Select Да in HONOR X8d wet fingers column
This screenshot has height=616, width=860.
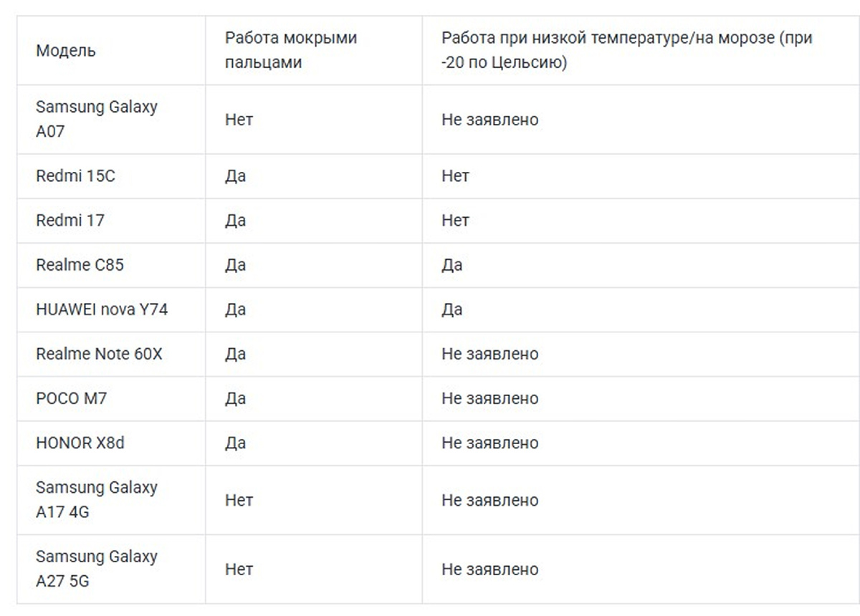[235, 443]
